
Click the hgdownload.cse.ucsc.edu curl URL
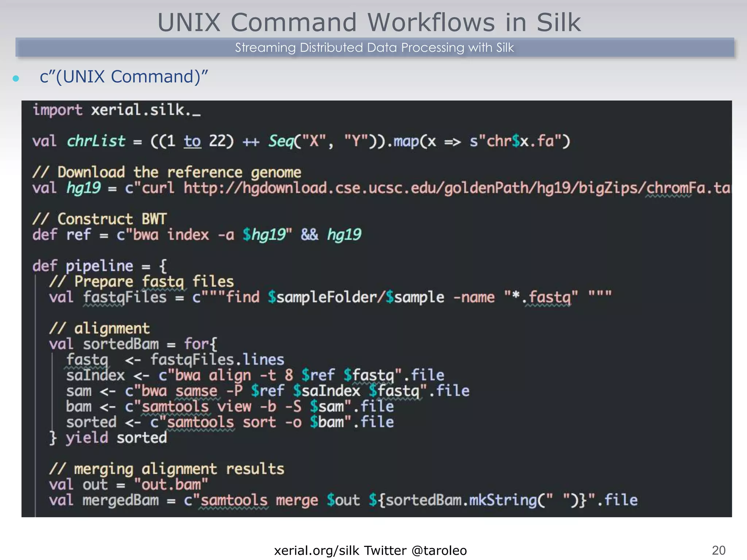pos(457,188)
